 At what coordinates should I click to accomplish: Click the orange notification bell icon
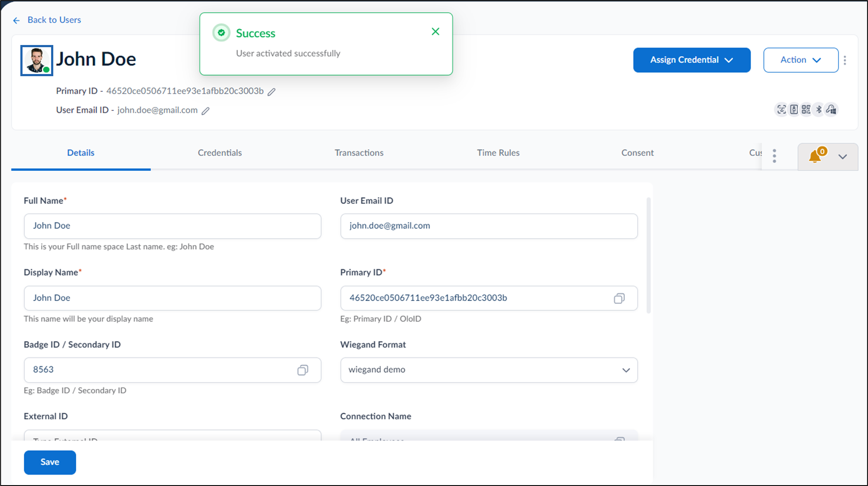click(816, 156)
